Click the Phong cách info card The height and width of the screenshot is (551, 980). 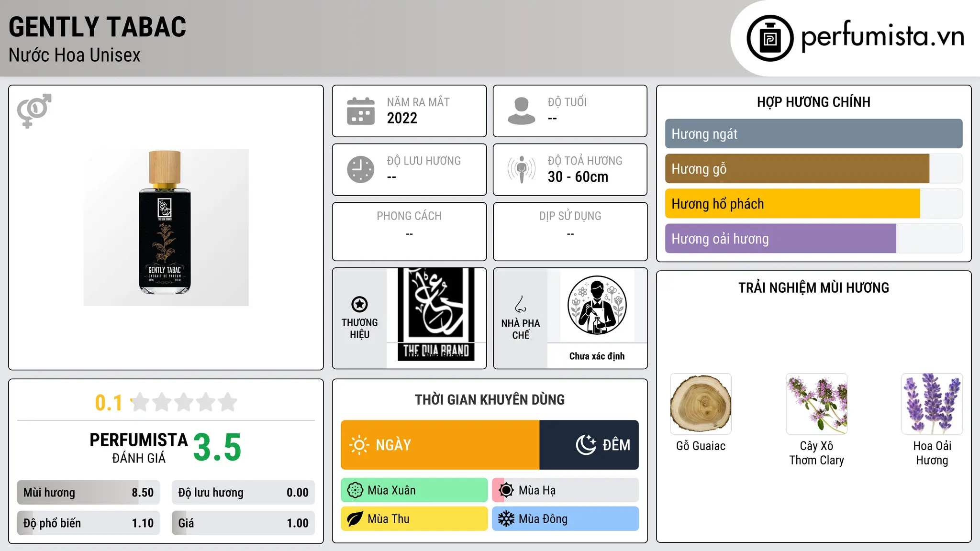click(410, 231)
